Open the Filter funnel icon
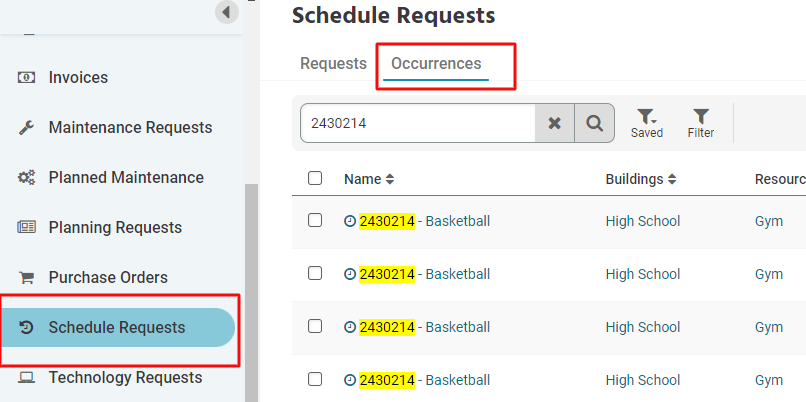This screenshot has height=402, width=806. (x=701, y=123)
